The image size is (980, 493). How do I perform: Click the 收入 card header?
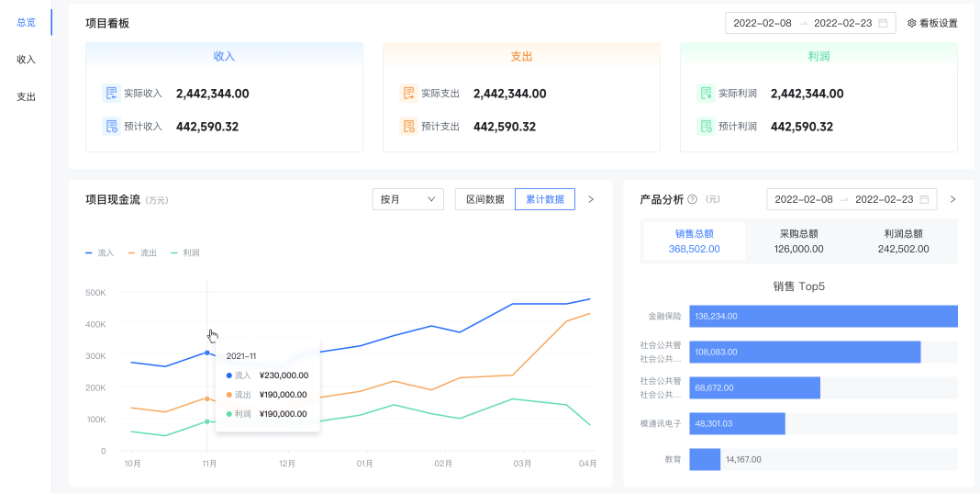[225, 56]
